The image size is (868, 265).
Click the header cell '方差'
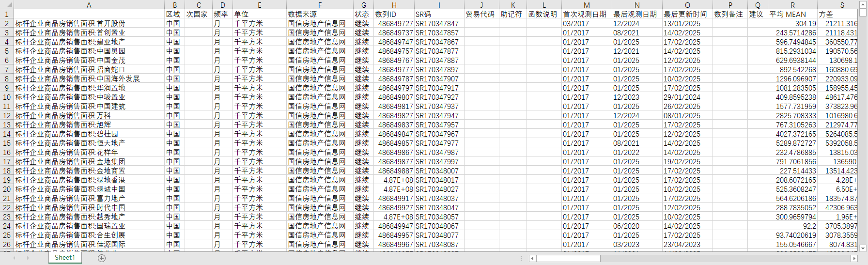pyautogui.click(x=837, y=14)
